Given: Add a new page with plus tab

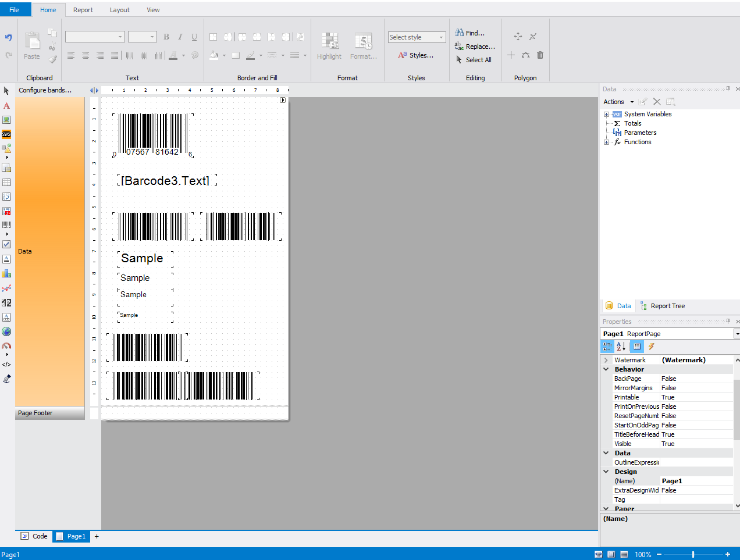Looking at the screenshot, I should (97, 536).
